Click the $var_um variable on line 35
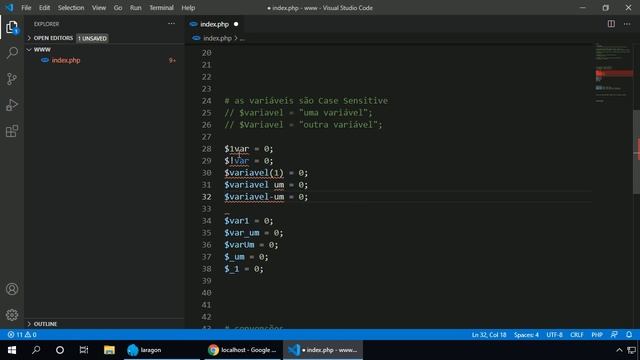This screenshot has width=640, height=360. pos(242,233)
